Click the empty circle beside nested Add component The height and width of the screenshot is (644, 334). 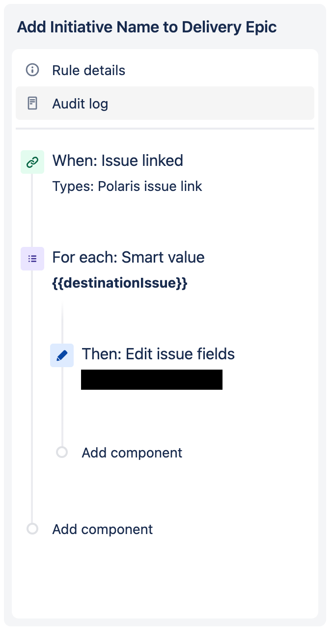61,452
